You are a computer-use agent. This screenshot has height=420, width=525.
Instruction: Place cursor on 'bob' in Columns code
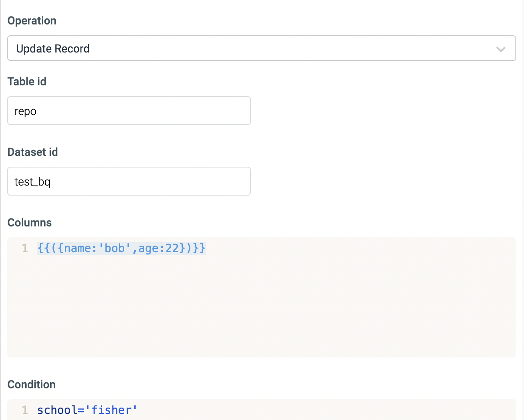click(x=115, y=248)
